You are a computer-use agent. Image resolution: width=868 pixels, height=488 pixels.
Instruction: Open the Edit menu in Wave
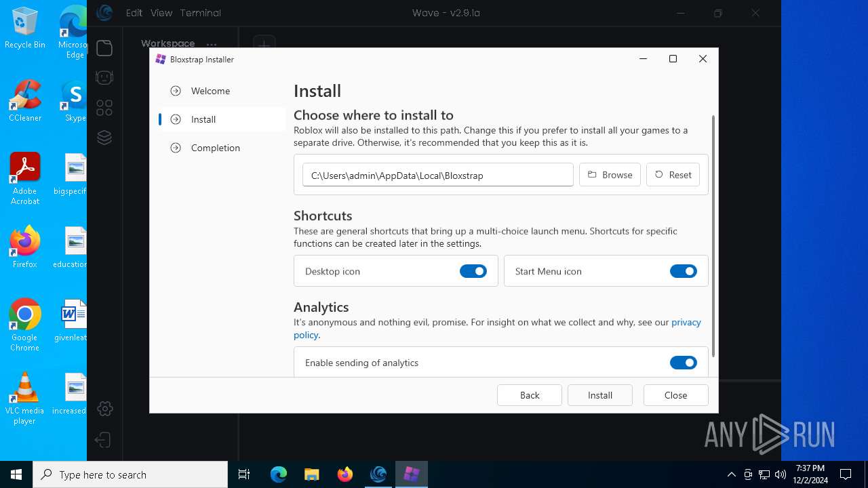[134, 13]
